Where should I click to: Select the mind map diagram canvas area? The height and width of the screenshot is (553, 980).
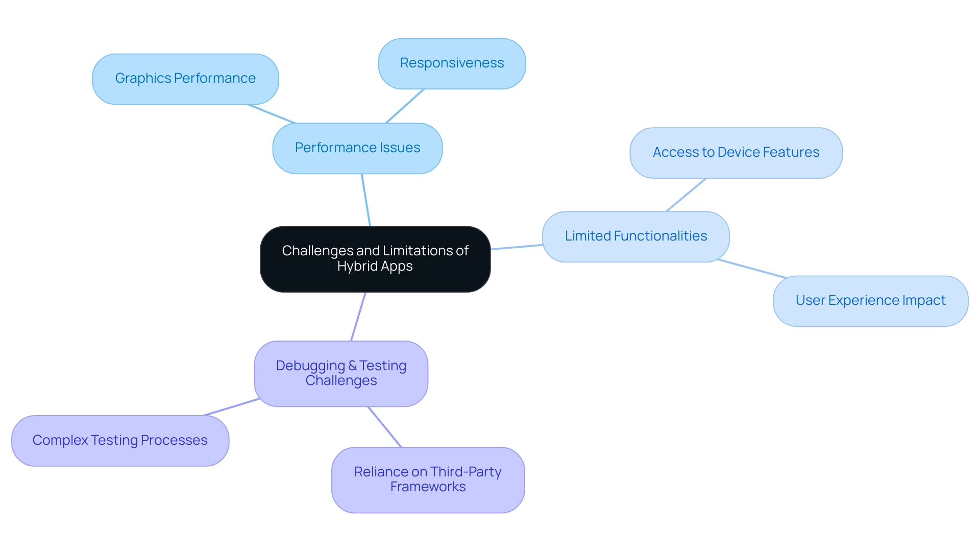(490, 276)
